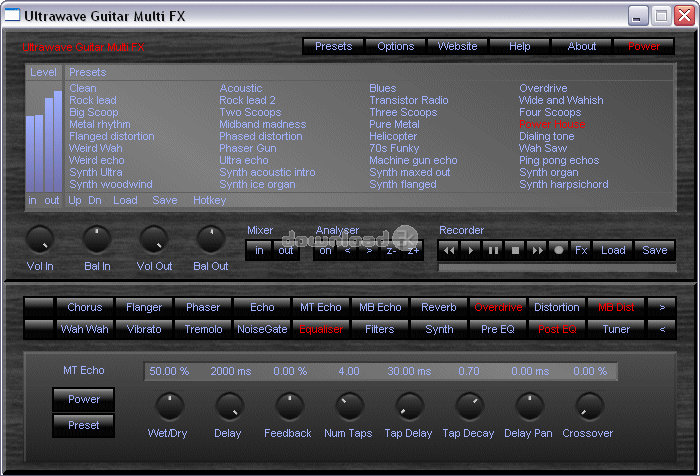Stop the recorder playback
Viewport: 700px width, 476px height.
pyautogui.click(x=515, y=251)
